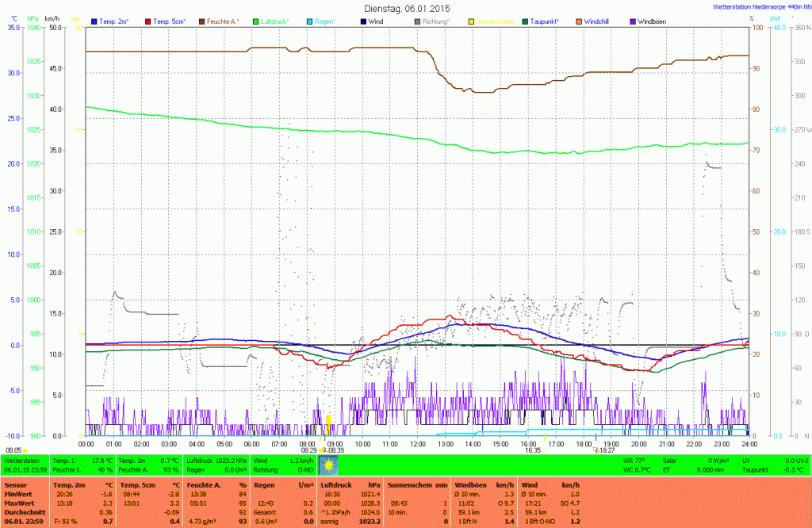The width and height of the screenshot is (812, 528).
Task: Click the blue Temp. 2m legend square
Action: coord(95,21)
